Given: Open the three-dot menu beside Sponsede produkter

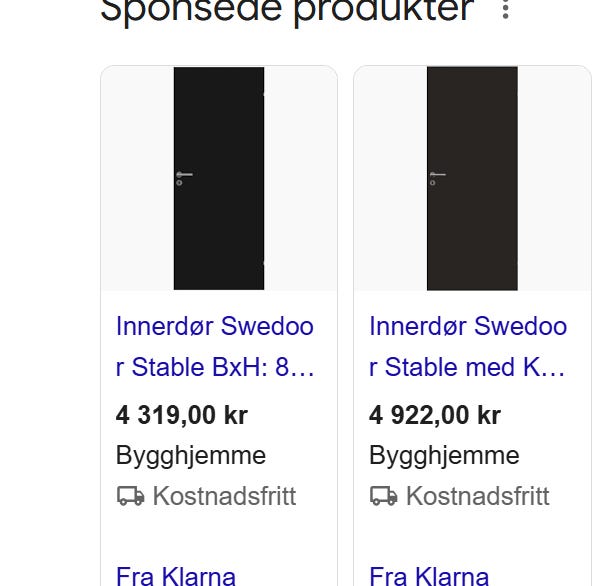Looking at the screenshot, I should pyautogui.click(x=506, y=10).
